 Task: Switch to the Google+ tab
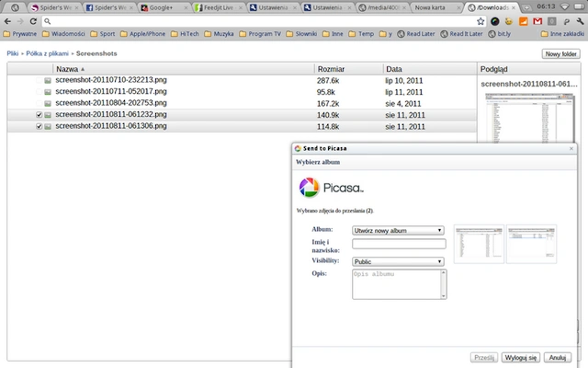164,7
